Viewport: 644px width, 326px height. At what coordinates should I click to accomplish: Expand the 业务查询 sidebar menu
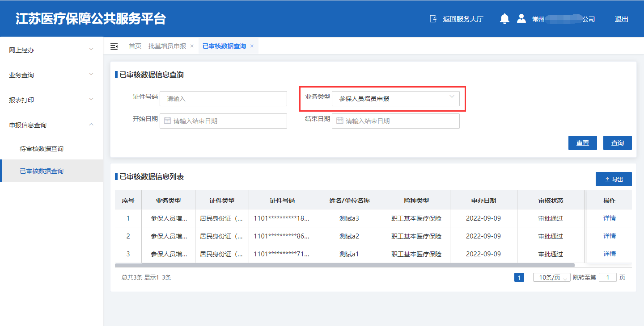click(x=51, y=75)
